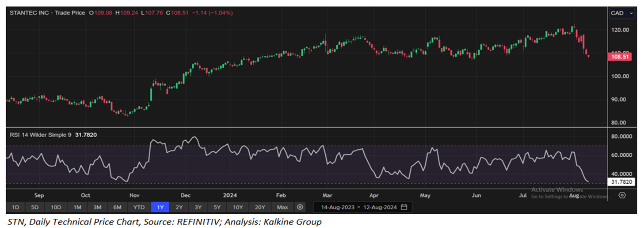The image size is (644, 228).
Task: Click the 120.00 price axis label
Action: pyautogui.click(x=620, y=30)
